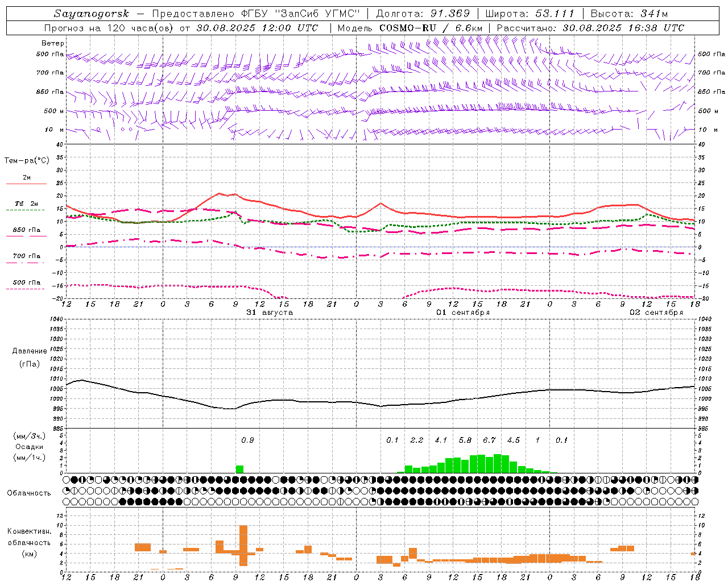Click the Осадки label

[x=30, y=447]
